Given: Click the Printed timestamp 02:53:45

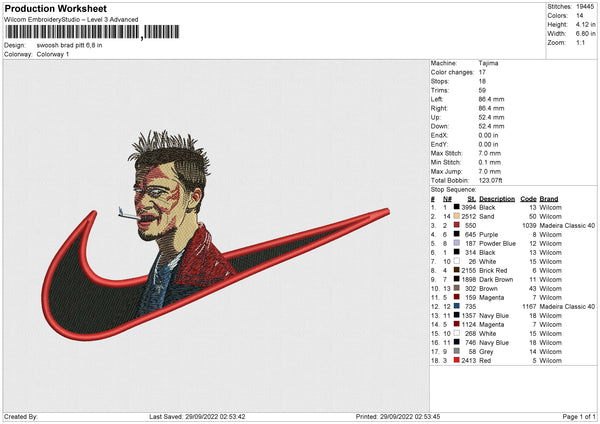Looking at the screenshot, I should click(x=428, y=416).
